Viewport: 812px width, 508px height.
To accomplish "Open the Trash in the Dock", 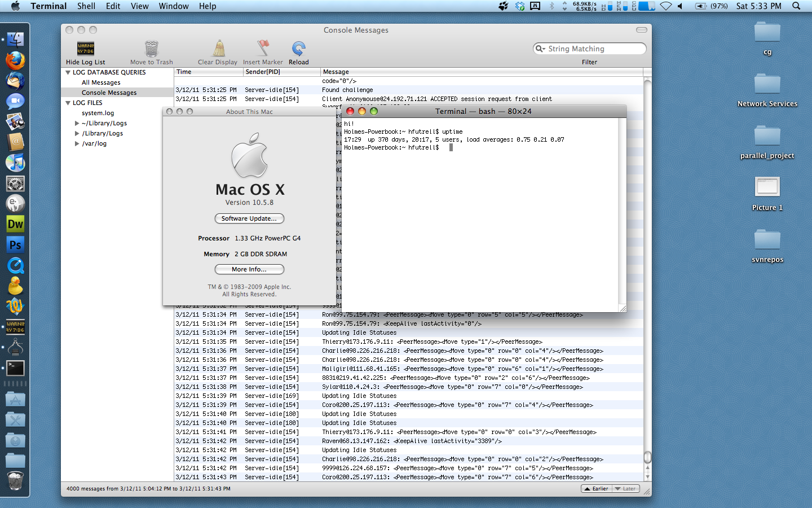I will (15, 481).
